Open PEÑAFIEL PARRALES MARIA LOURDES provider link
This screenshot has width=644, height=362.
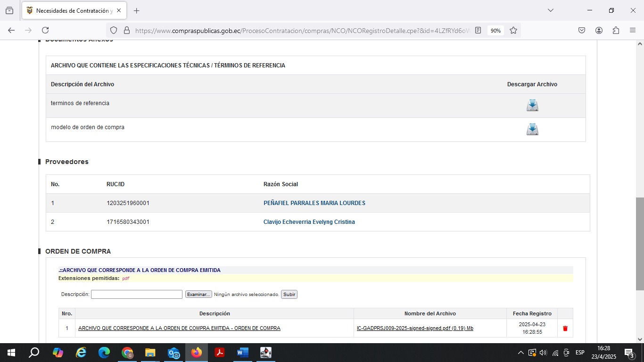tap(314, 203)
